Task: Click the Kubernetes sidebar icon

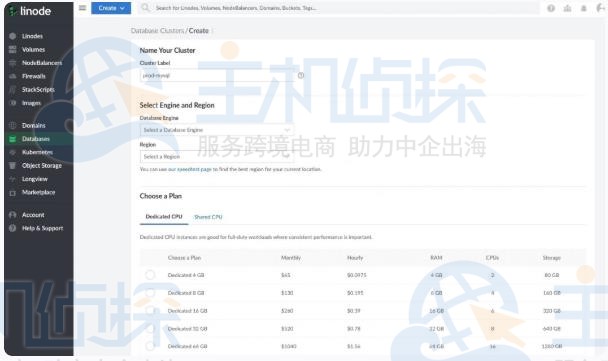Action: [12, 152]
